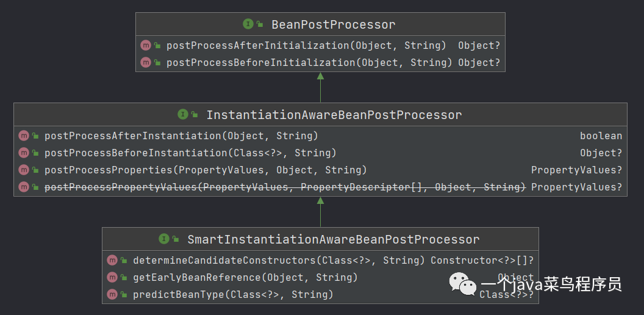Click the method icon beside postProcessAfterInitialization
The image size is (644, 315).
146,45
